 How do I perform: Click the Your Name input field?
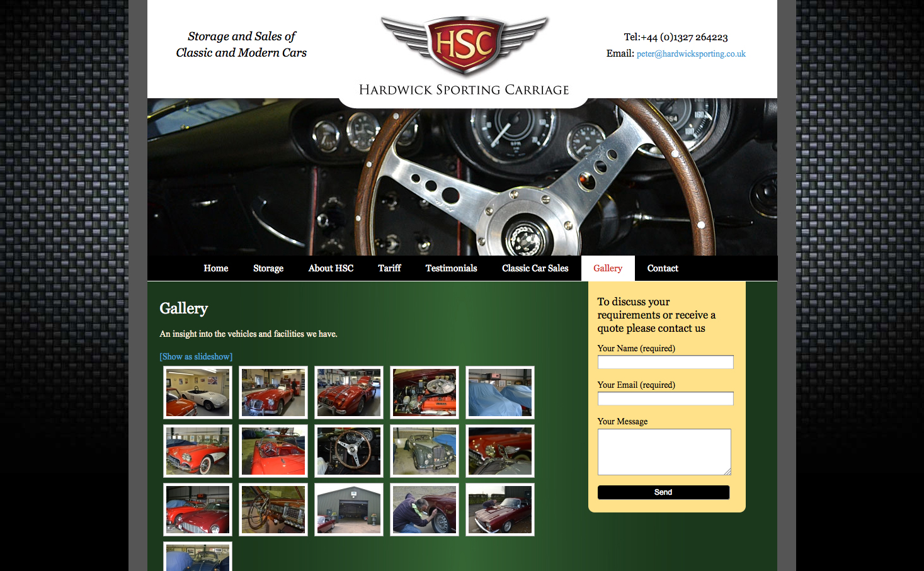point(665,362)
